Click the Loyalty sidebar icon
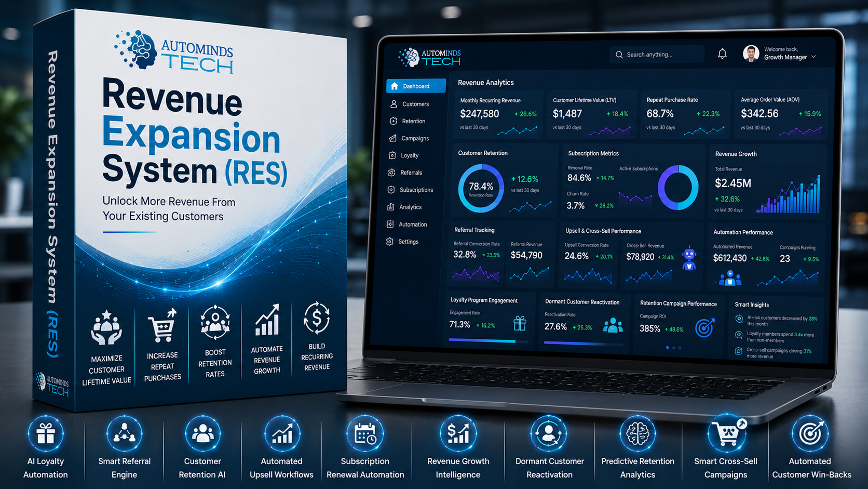The height and width of the screenshot is (489, 868). tap(392, 155)
